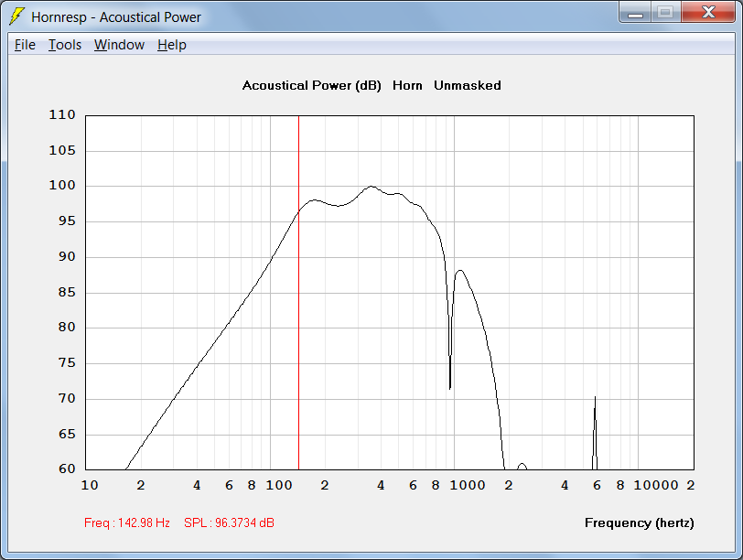Click the 1000 label on frequency axis
Image resolution: width=743 pixels, height=560 pixels.
tap(468, 485)
